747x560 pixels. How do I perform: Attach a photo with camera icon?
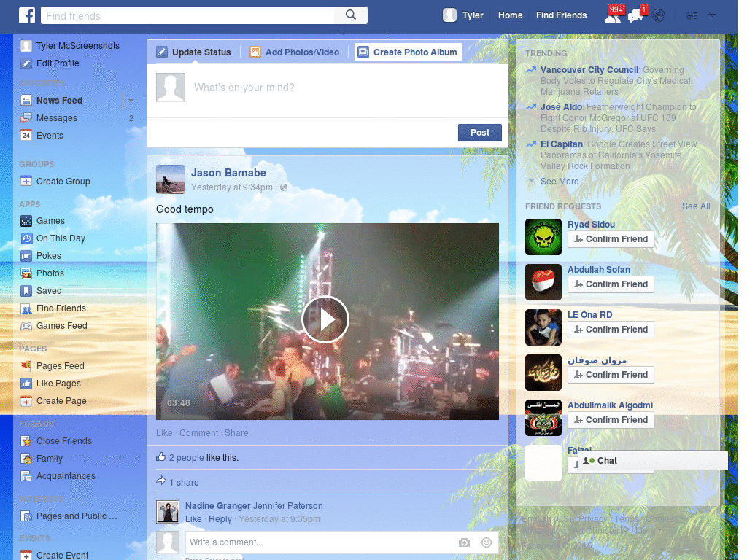pos(464,542)
